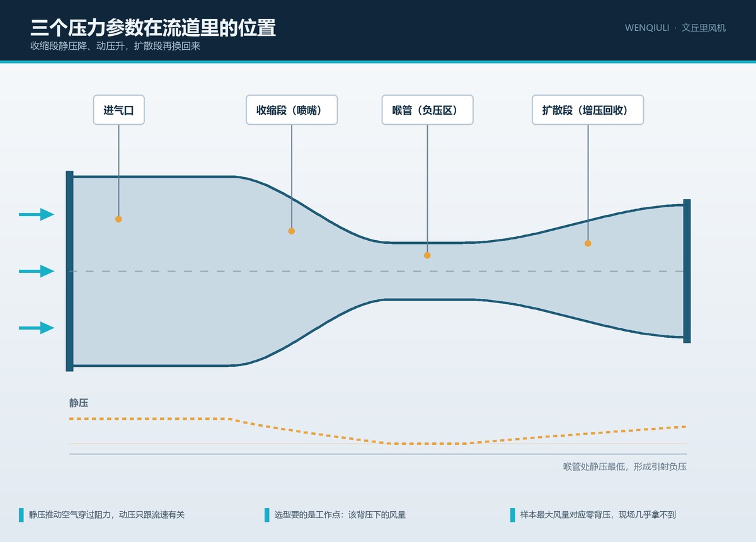Click the left inlet flange bar

pos(69,271)
